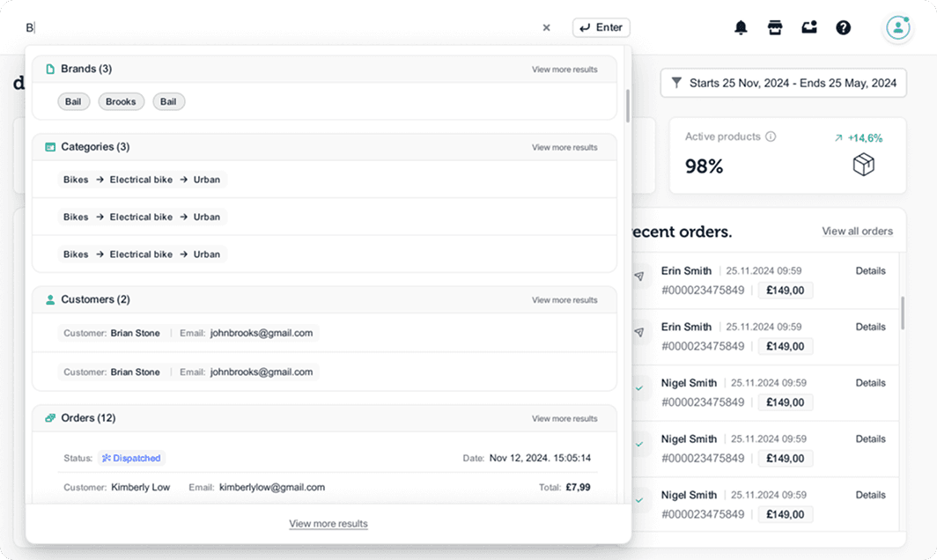Image resolution: width=937 pixels, height=560 pixels.
Task: View more results for Brands
Action: 564,70
